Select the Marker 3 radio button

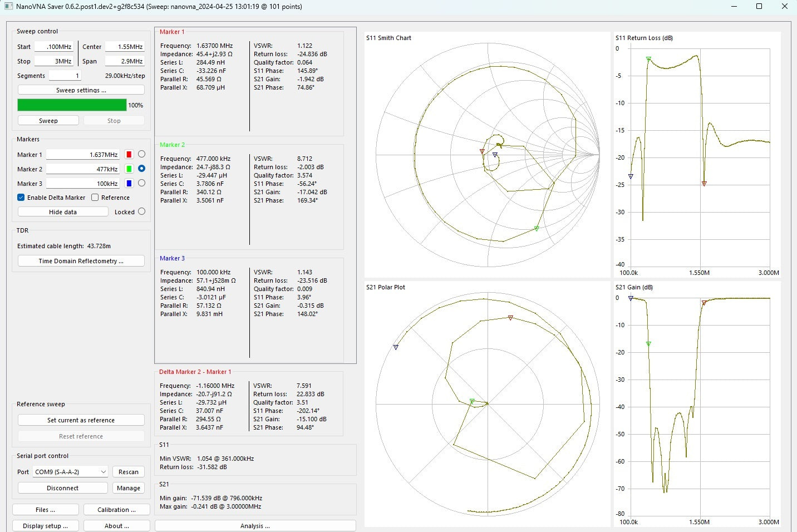(x=141, y=183)
